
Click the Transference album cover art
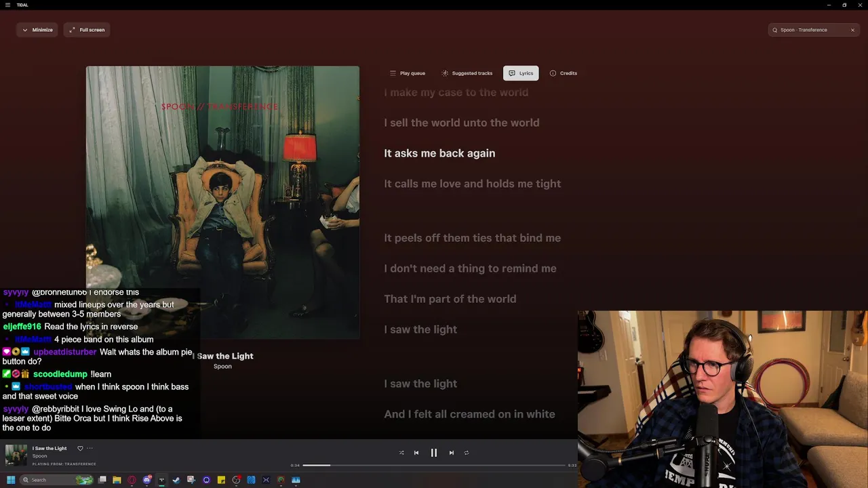click(x=222, y=202)
